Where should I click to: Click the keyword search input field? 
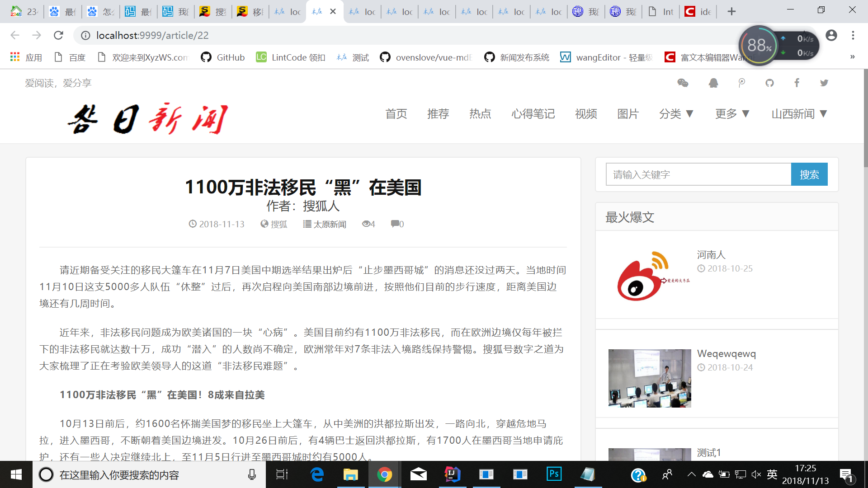698,174
